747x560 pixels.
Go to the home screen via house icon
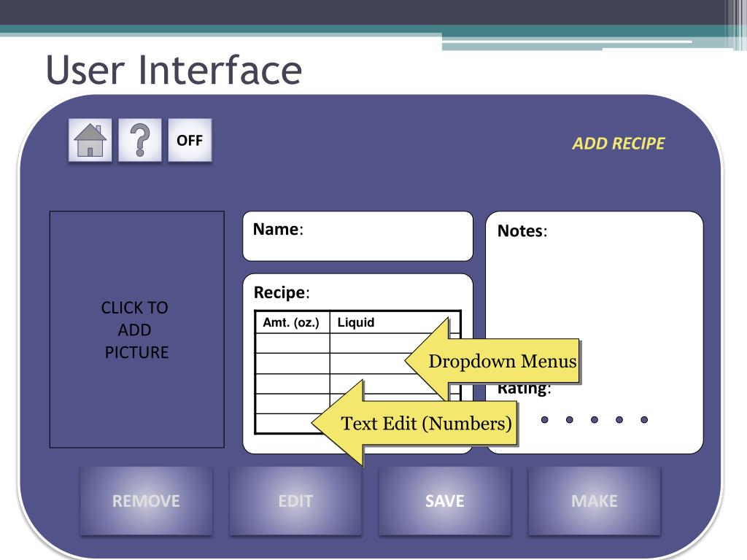(90, 140)
